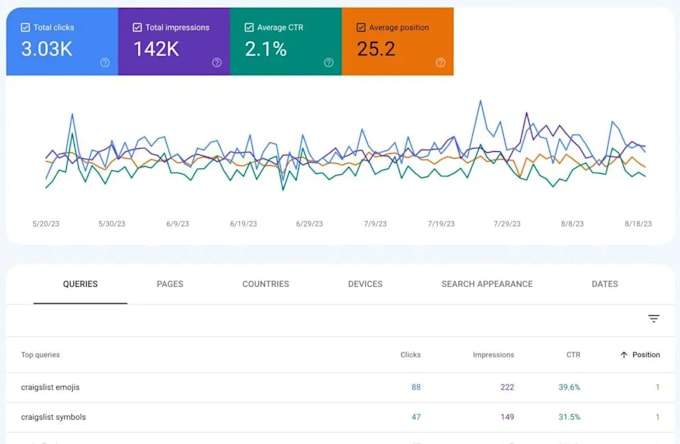The image size is (680, 444).
Task: Open the Search Appearance tab
Action: coord(487,284)
